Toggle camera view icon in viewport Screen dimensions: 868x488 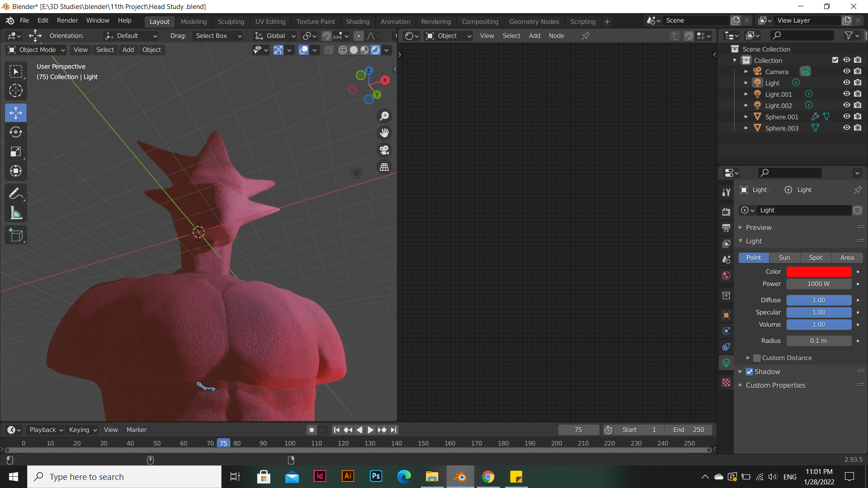pyautogui.click(x=384, y=150)
